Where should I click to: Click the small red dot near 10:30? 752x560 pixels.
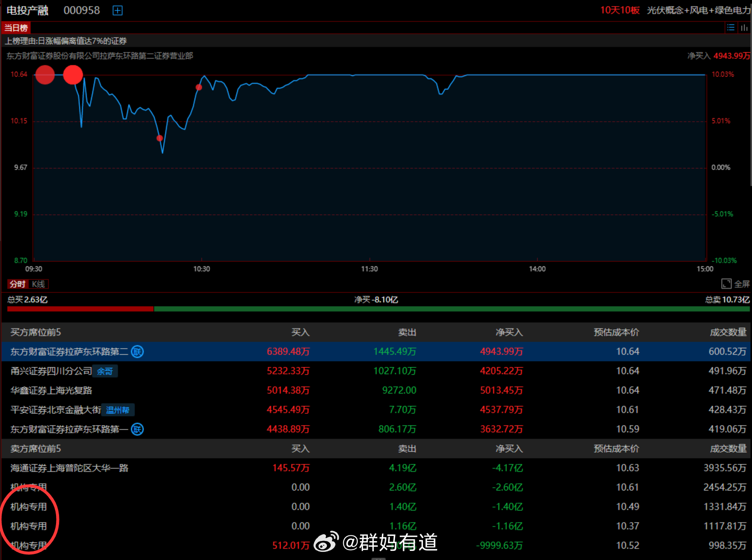pyautogui.click(x=199, y=88)
